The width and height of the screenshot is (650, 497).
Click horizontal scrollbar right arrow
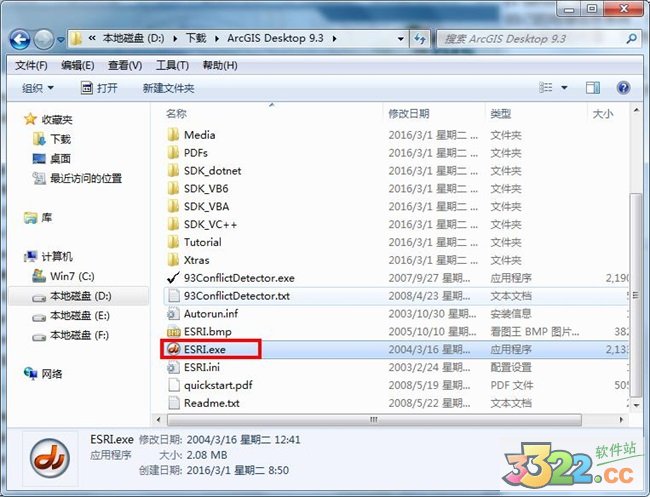click(x=621, y=419)
